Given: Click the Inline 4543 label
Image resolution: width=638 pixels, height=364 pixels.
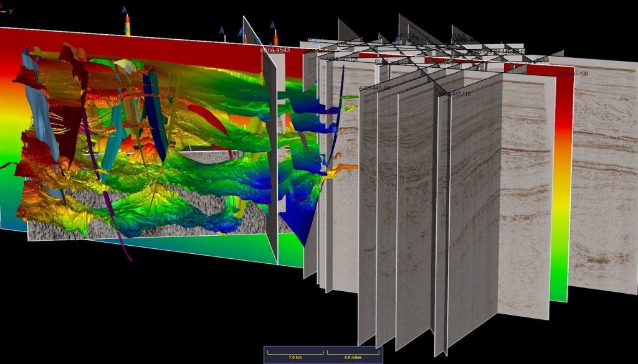Looking at the screenshot, I should 275,49.
